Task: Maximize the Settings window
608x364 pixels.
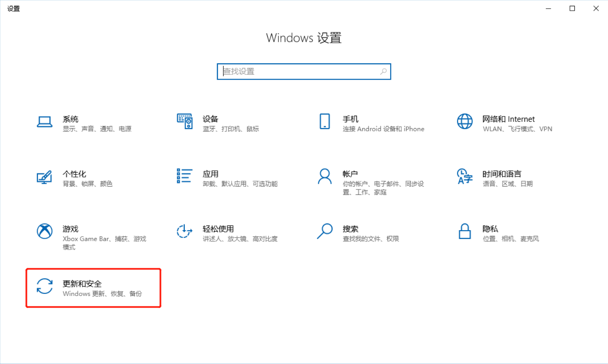Action: coord(572,8)
